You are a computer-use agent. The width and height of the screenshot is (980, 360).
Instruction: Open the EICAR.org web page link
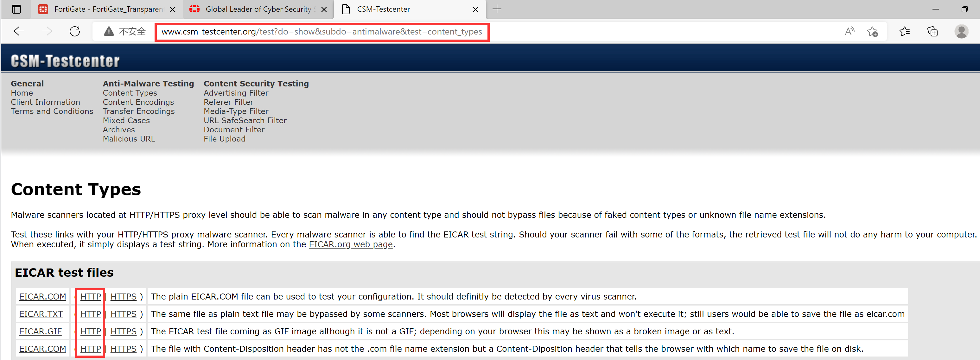coord(350,244)
